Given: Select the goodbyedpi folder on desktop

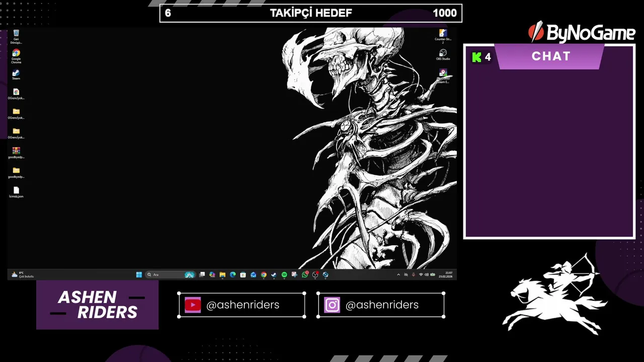Looking at the screenshot, I should pos(16,172).
